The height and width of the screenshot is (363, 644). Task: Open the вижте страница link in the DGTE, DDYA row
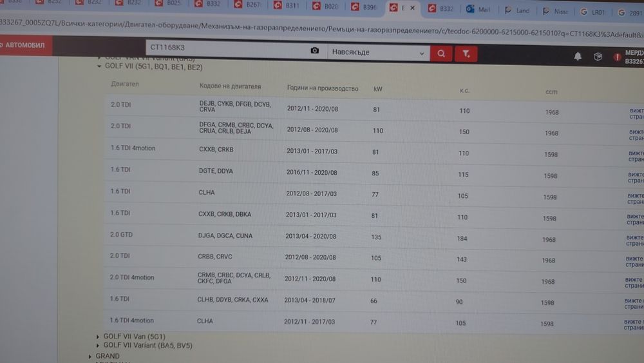point(636,177)
